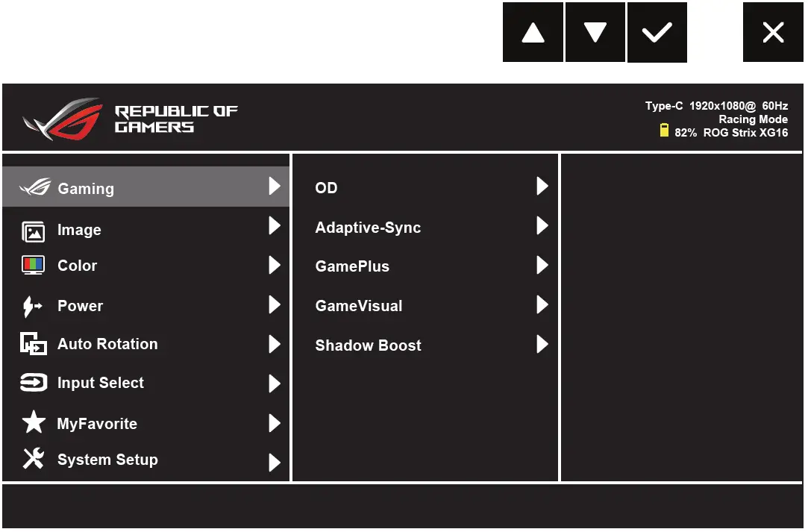This screenshot has height=532, width=808.
Task: Click the Power lightning bolt icon
Action: tap(34, 306)
